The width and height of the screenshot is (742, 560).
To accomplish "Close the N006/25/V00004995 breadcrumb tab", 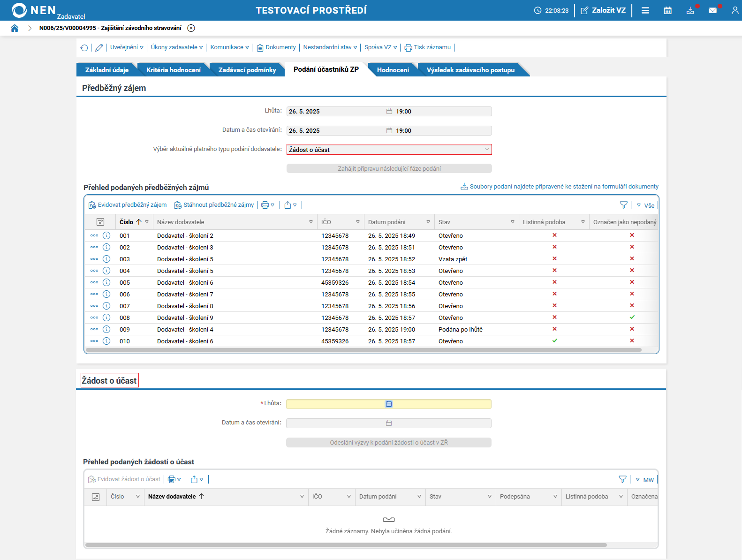I will (x=191, y=28).
